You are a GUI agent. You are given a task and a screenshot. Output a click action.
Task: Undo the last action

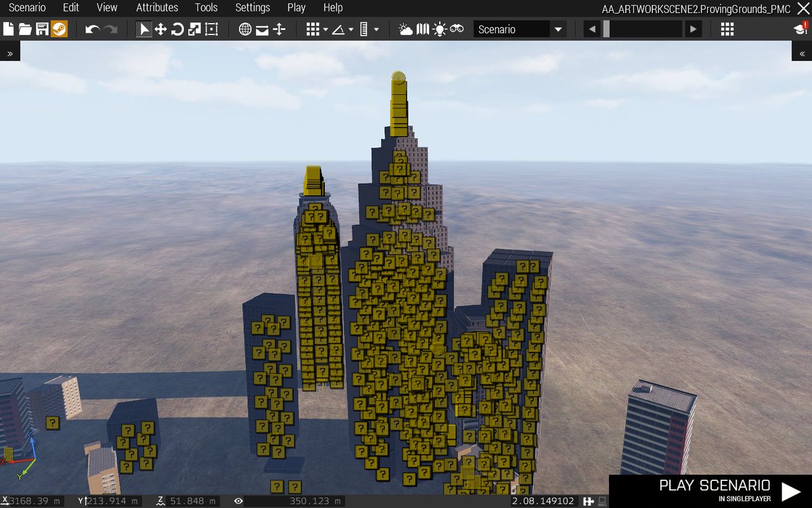93,29
